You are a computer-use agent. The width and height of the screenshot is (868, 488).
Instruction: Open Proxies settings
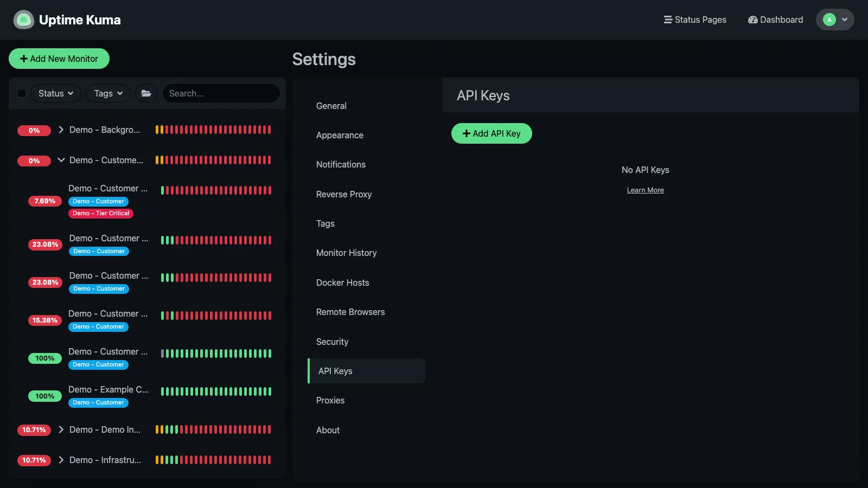coord(366,400)
